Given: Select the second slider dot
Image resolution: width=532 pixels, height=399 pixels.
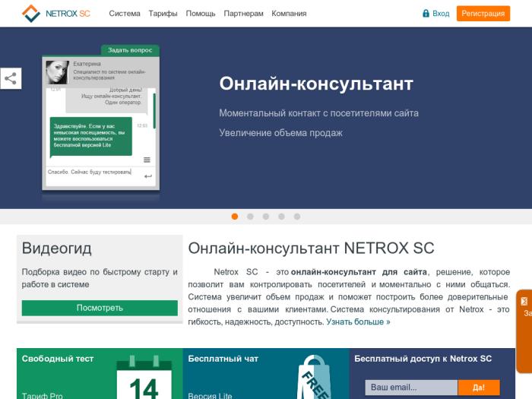Looking at the screenshot, I should point(250,217).
